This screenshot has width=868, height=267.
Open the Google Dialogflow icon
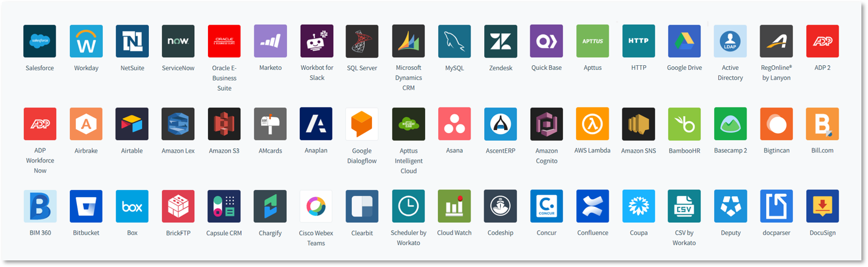362,124
